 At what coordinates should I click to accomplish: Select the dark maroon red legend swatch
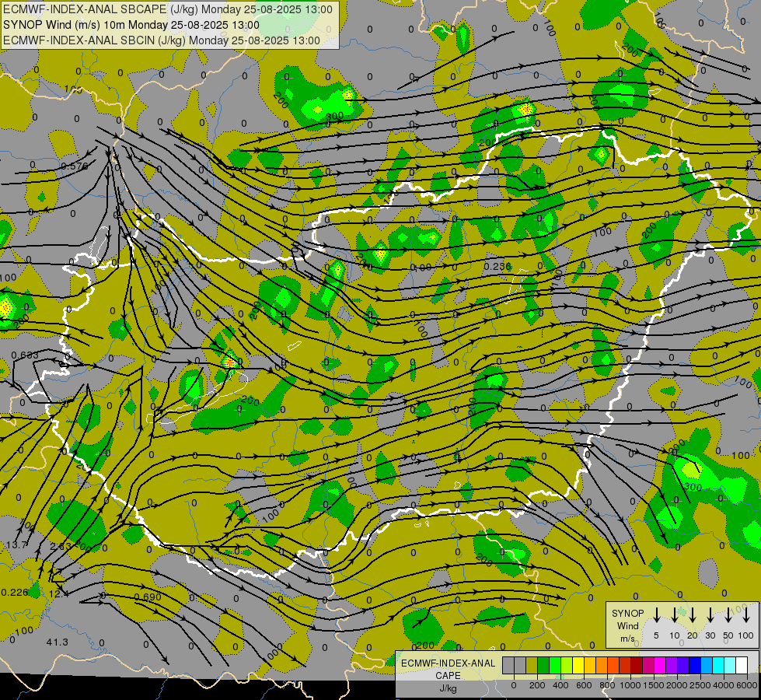point(637,665)
